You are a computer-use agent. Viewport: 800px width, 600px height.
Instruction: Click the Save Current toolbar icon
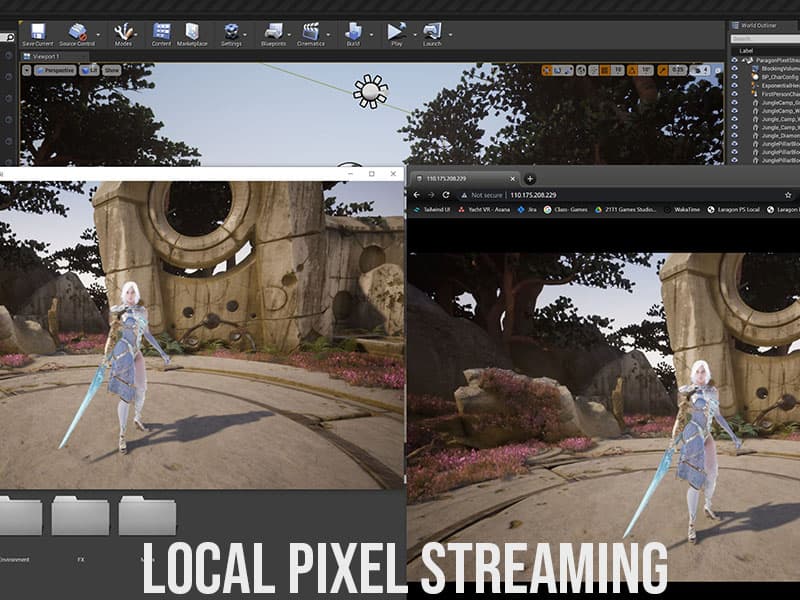tap(38, 32)
